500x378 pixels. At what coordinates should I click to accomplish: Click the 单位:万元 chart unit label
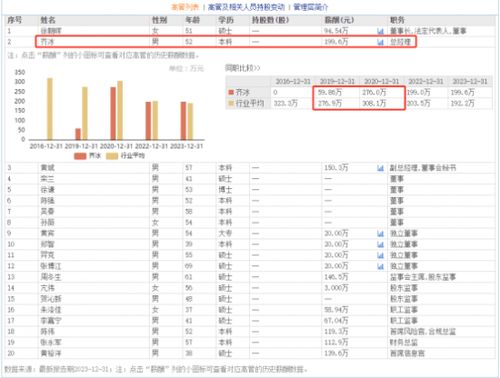186,69
